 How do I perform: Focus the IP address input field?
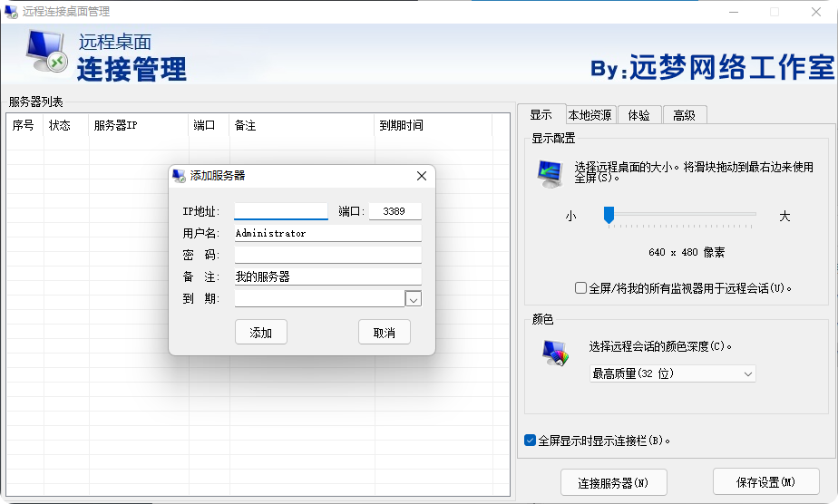pos(280,211)
